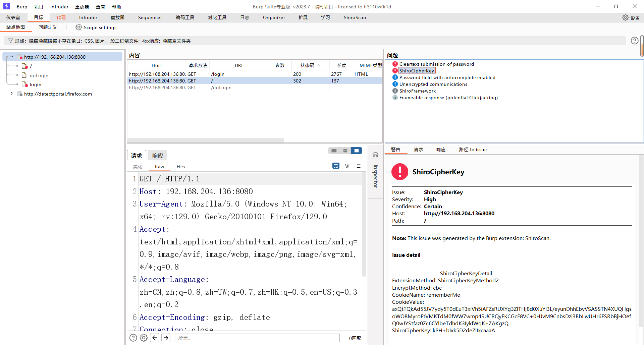
Task: Switch to combined single-pane layout icon
Action: [357, 151]
